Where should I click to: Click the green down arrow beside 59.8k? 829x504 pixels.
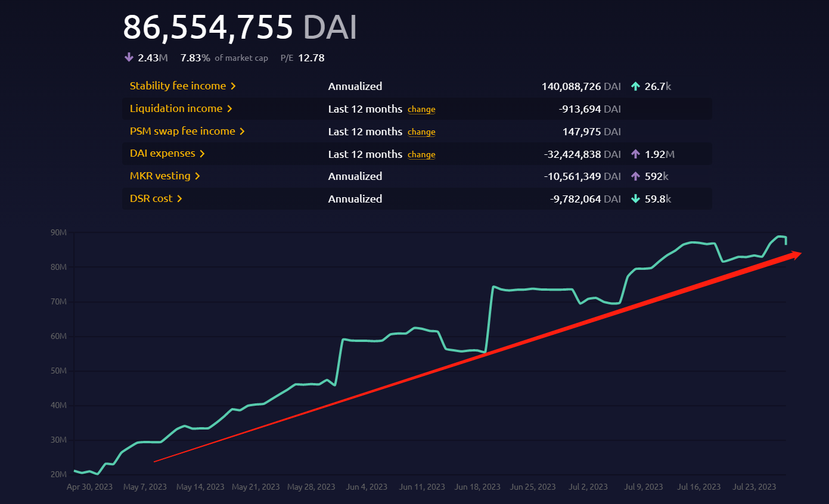tap(635, 200)
